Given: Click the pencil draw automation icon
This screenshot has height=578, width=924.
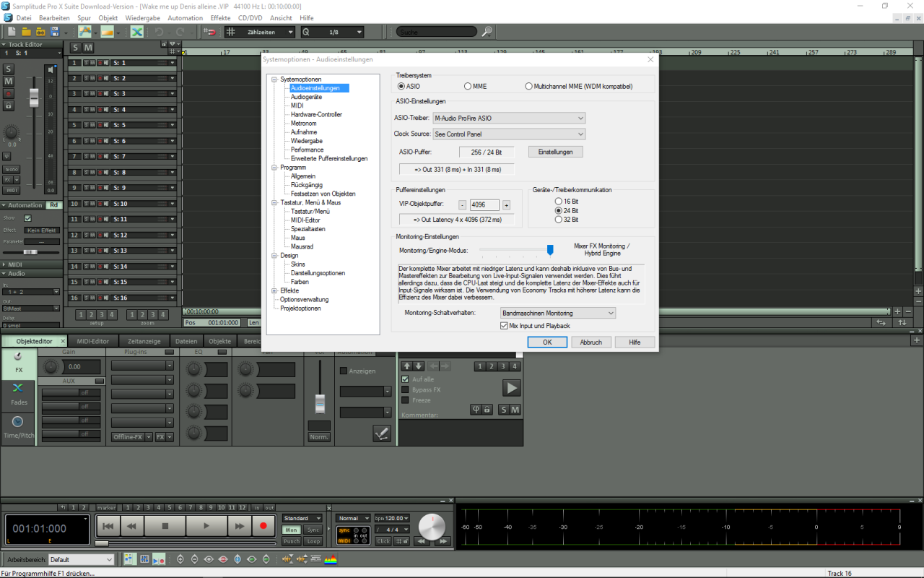Looking at the screenshot, I should click(382, 433).
